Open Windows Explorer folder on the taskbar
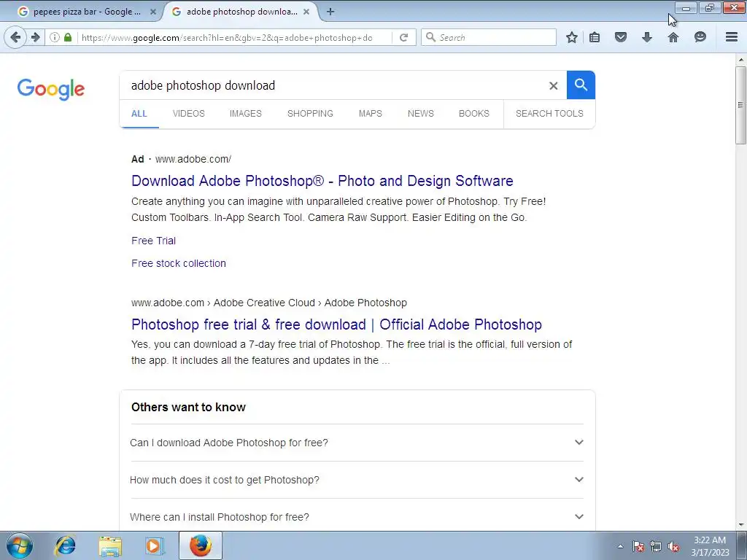This screenshot has width=747, height=560. [x=110, y=545]
